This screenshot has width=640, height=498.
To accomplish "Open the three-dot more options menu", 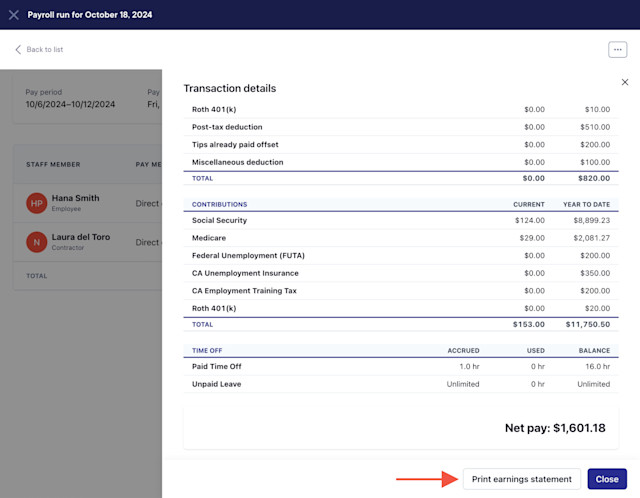I will pos(617,49).
